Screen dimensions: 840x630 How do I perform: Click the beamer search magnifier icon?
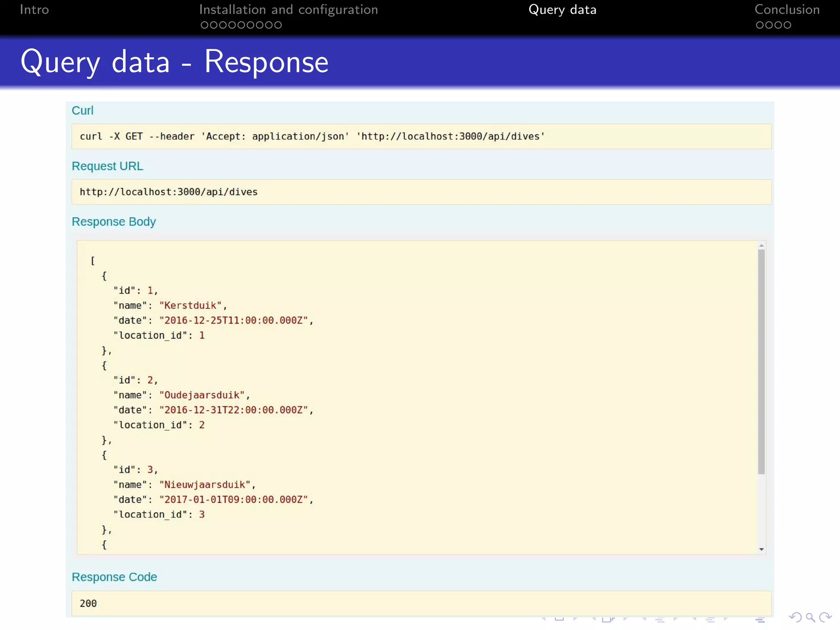click(x=810, y=617)
